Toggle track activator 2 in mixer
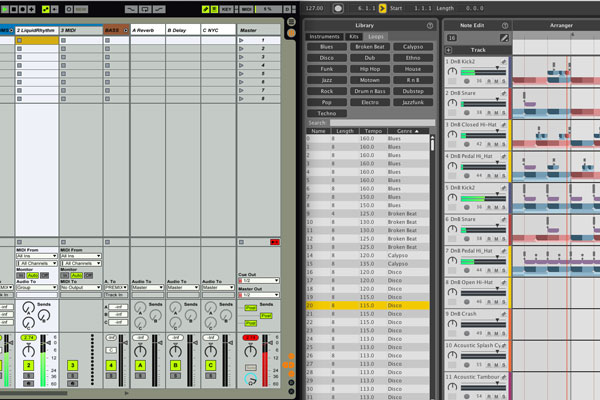 (x=28, y=365)
